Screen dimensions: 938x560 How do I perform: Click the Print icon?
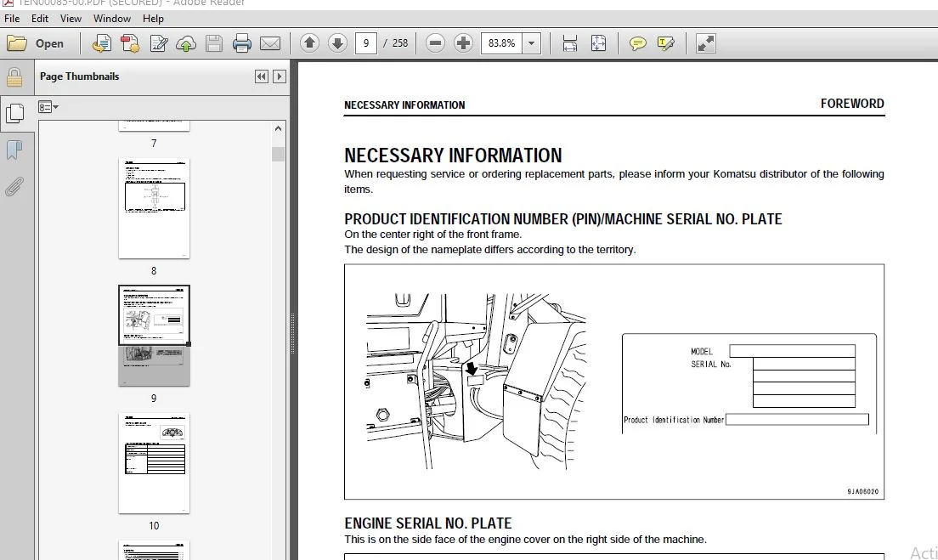coord(241,43)
